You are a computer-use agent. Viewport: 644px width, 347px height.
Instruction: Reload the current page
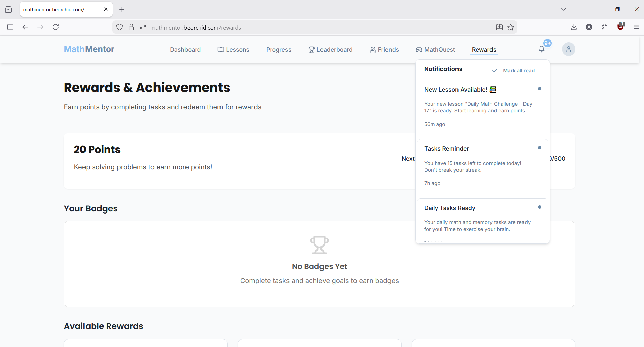tap(56, 27)
